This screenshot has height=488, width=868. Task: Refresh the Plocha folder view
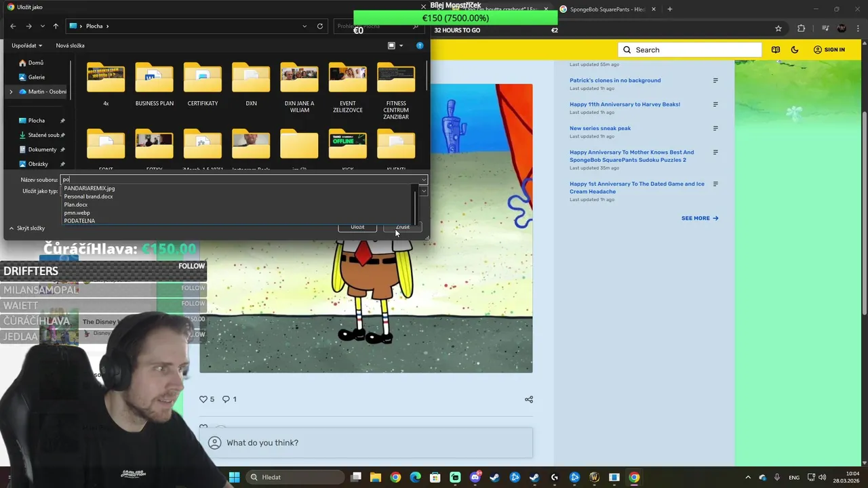pyautogui.click(x=320, y=26)
